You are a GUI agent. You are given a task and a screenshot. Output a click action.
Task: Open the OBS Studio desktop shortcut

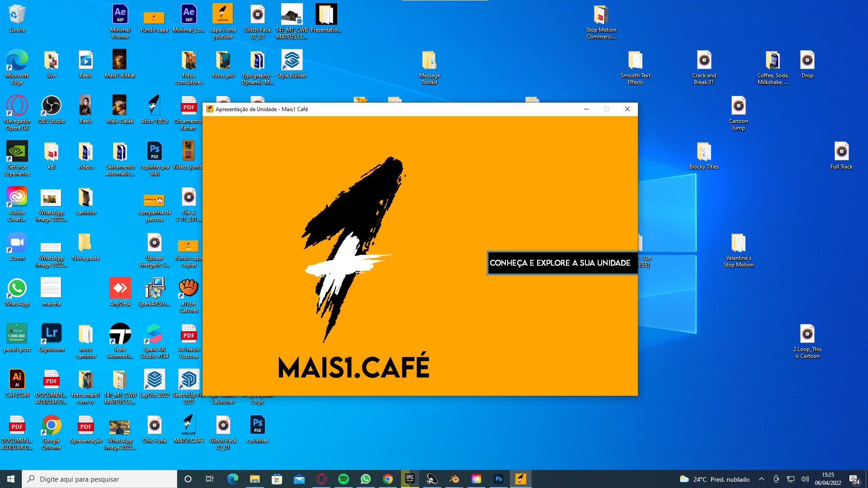[52, 109]
